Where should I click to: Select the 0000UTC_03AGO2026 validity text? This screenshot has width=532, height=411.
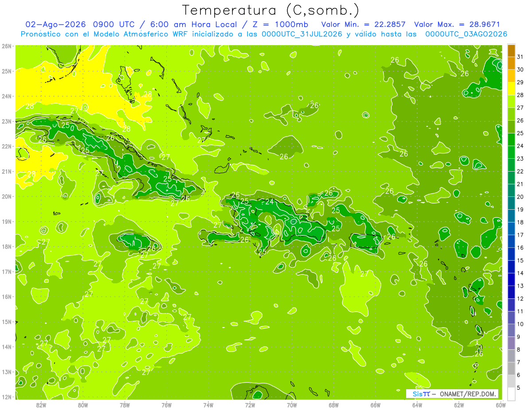(466, 34)
